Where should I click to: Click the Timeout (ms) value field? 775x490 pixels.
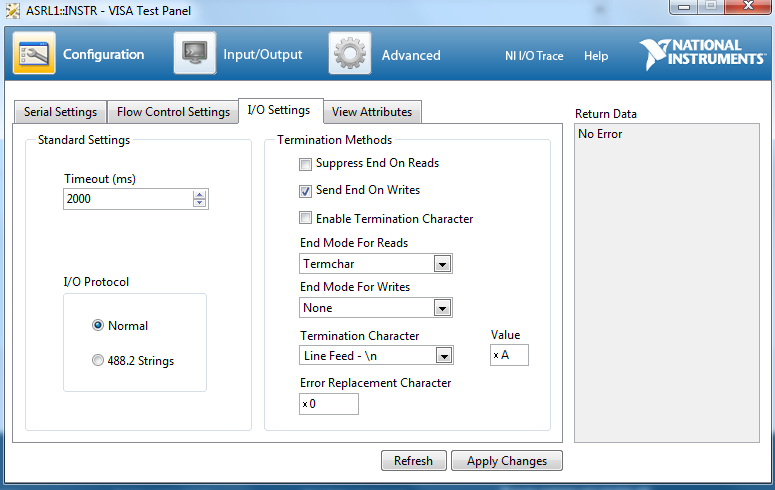pos(128,199)
